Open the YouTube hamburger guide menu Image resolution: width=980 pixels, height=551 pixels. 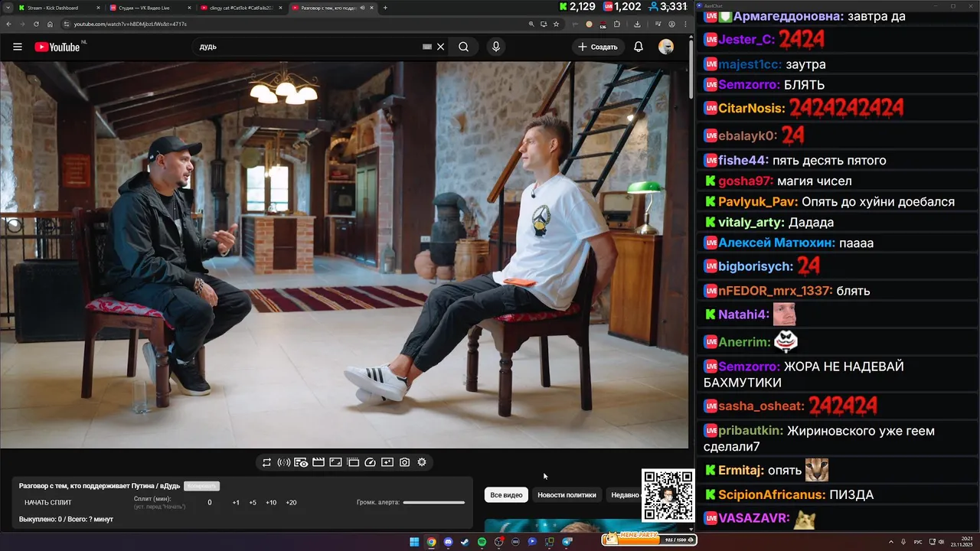18,47
